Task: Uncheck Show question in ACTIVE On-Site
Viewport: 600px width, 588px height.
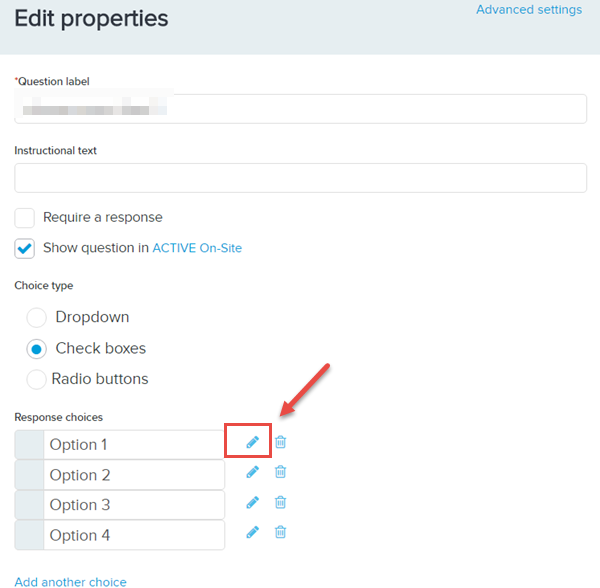Action: point(25,248)
